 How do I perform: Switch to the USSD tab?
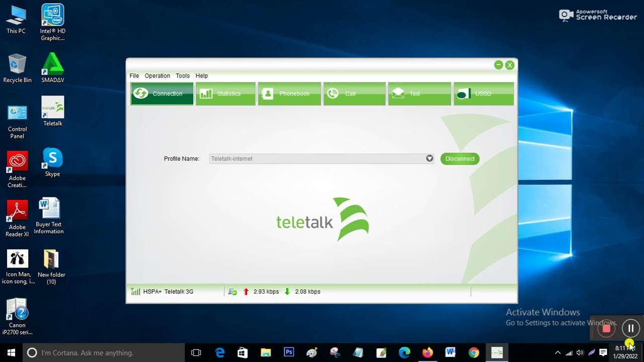coord(484,94)
